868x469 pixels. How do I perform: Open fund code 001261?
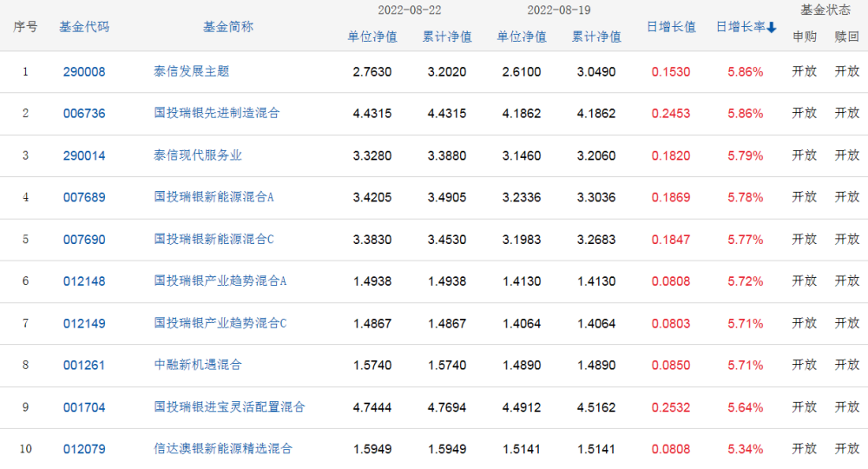click(84, 366)
